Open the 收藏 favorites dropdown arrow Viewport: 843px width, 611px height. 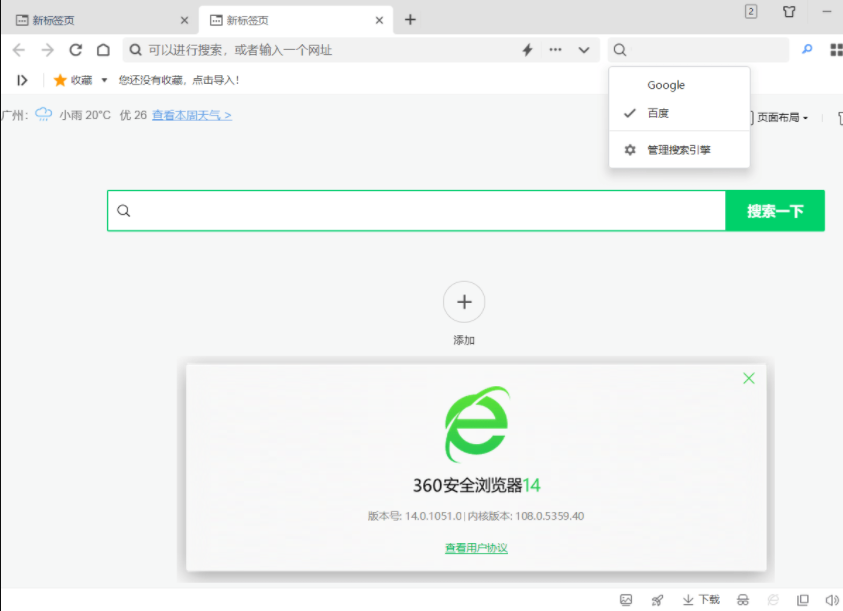104,80
